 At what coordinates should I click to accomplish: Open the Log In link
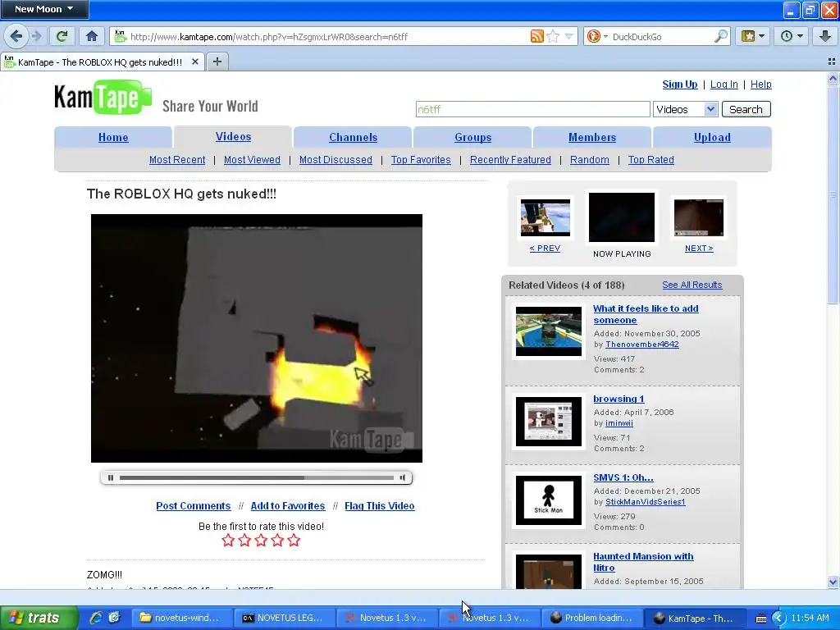pyautogui.click(x=724, y=84)
